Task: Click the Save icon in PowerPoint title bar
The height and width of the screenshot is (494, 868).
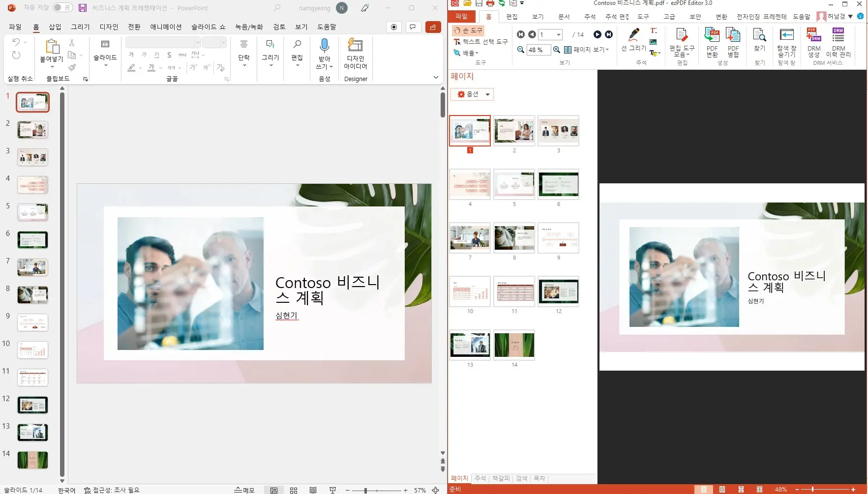Action: point(83,8)
